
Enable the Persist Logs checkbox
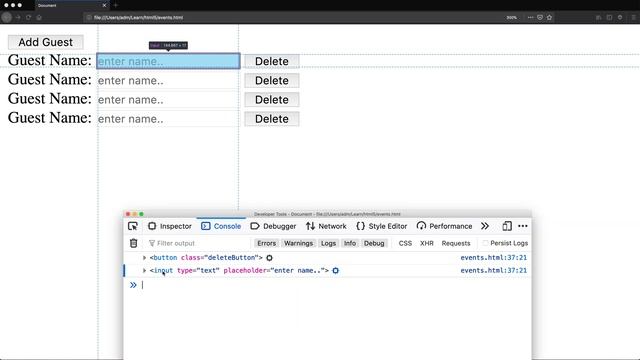485,243
